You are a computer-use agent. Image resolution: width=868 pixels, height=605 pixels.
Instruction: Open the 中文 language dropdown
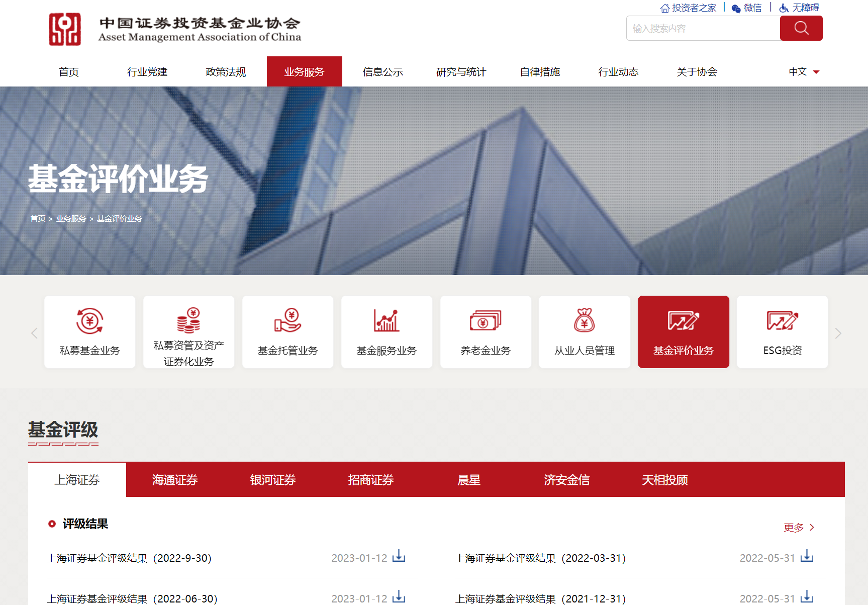[x=804, y=72]
